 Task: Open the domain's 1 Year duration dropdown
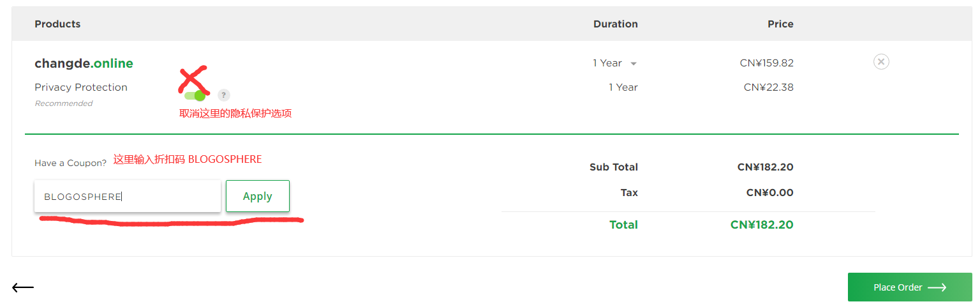point(615,63)
